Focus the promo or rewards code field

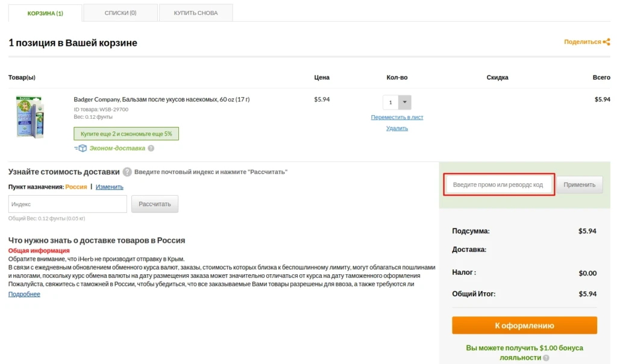(x=499, y=184)
